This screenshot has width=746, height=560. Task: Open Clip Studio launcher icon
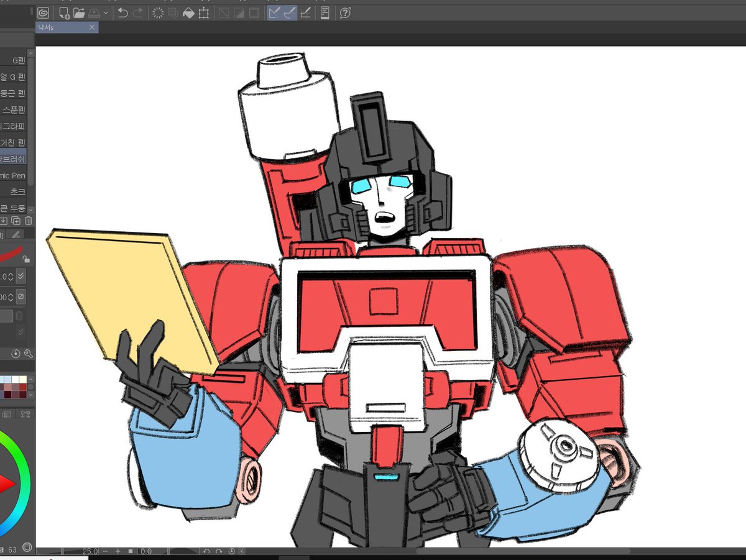(x=43, y=12)
